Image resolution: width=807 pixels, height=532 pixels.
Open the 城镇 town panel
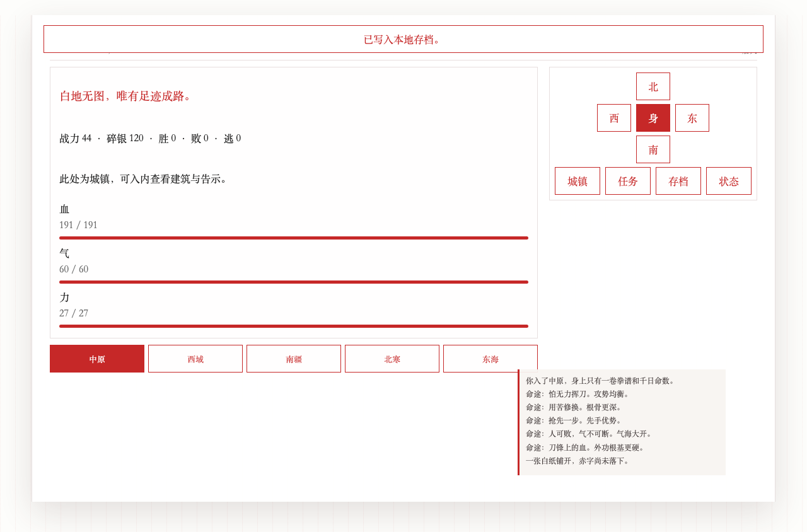577,181
